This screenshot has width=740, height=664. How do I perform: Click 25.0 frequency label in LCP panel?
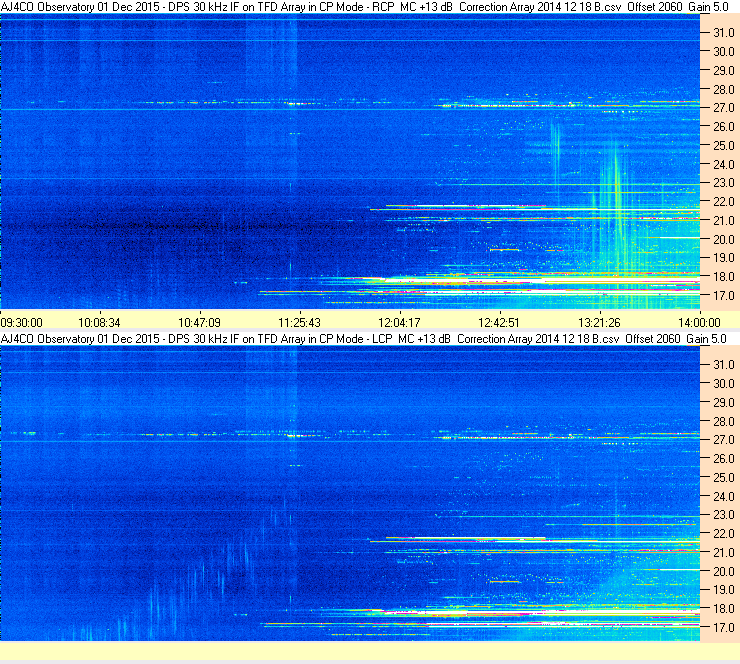(723, 478)
